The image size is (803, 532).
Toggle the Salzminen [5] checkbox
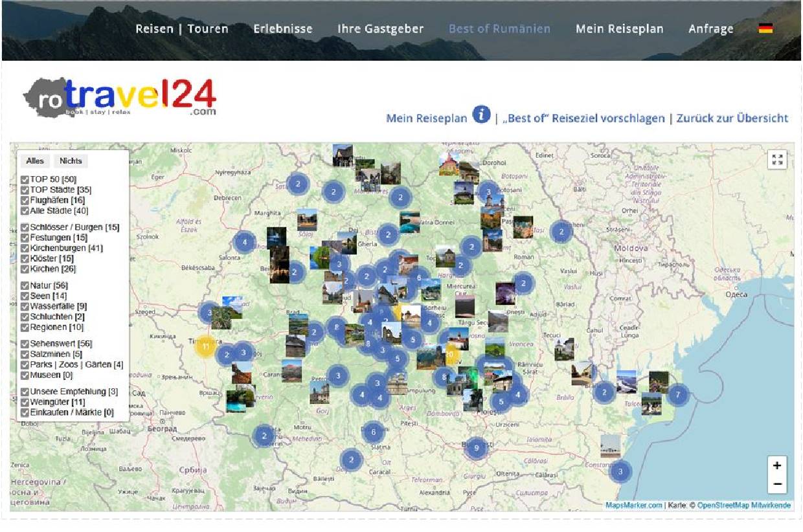tap(25, 355)
